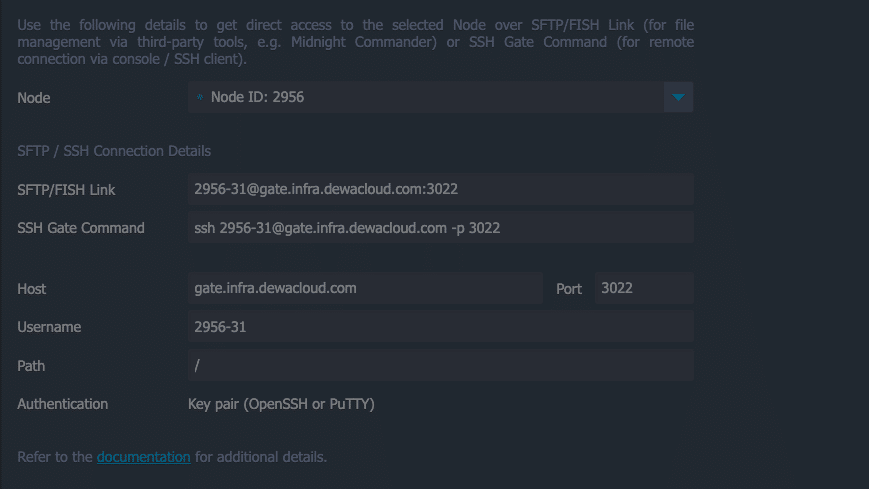Click the Username label
This screenshot has width=869, height=489.
[49, 327]
